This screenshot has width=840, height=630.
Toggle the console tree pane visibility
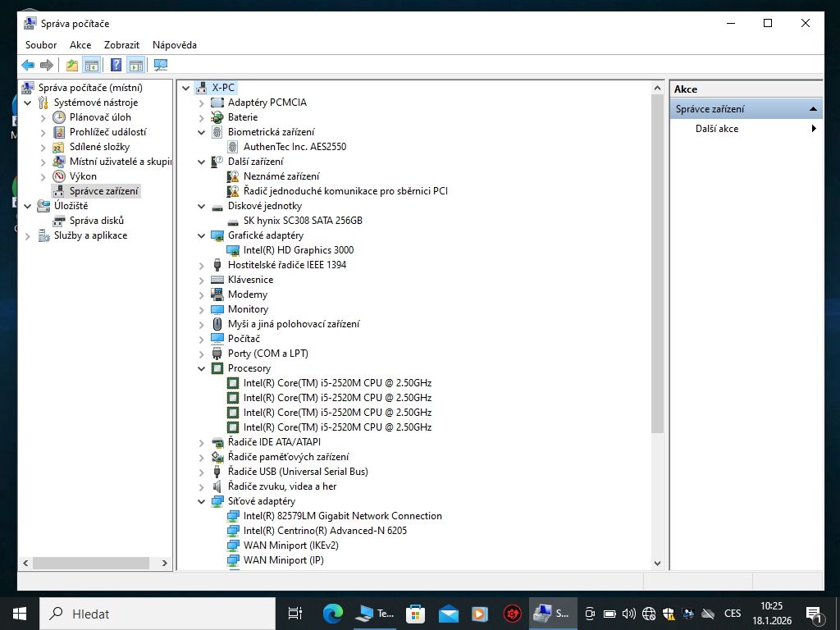[x=91, y=64]
